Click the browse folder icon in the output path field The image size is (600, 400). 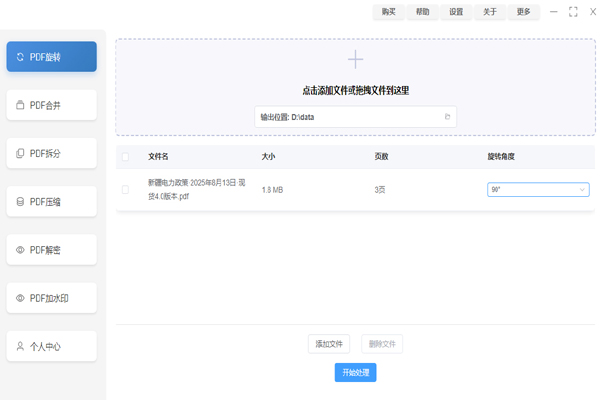447,117
